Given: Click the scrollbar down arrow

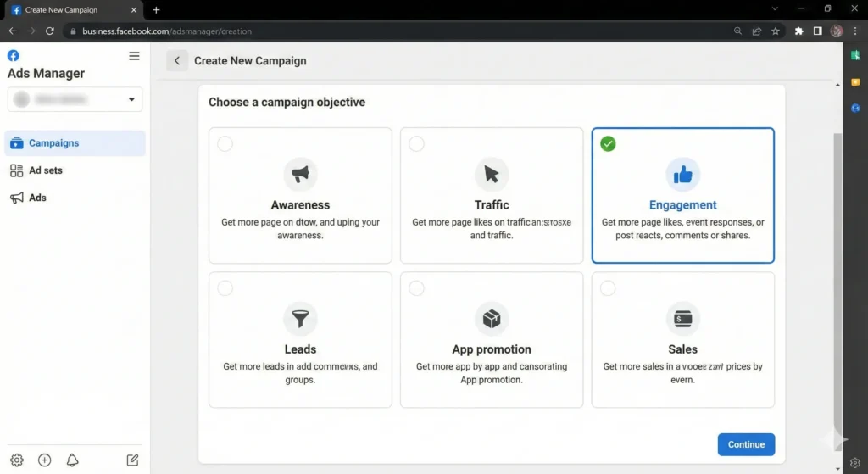Looking at the screenshot, I should (x=837, y=468).
